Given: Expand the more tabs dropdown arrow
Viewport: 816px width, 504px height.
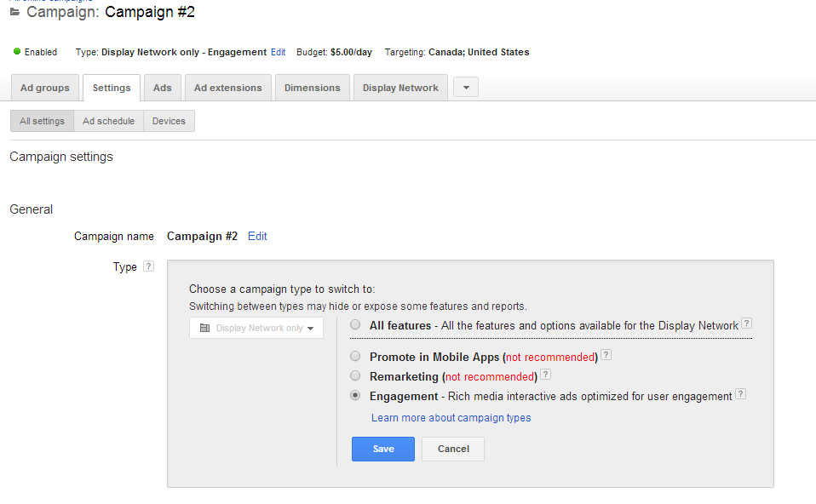Looking at the screenshot, I should (x=465, y=88).
